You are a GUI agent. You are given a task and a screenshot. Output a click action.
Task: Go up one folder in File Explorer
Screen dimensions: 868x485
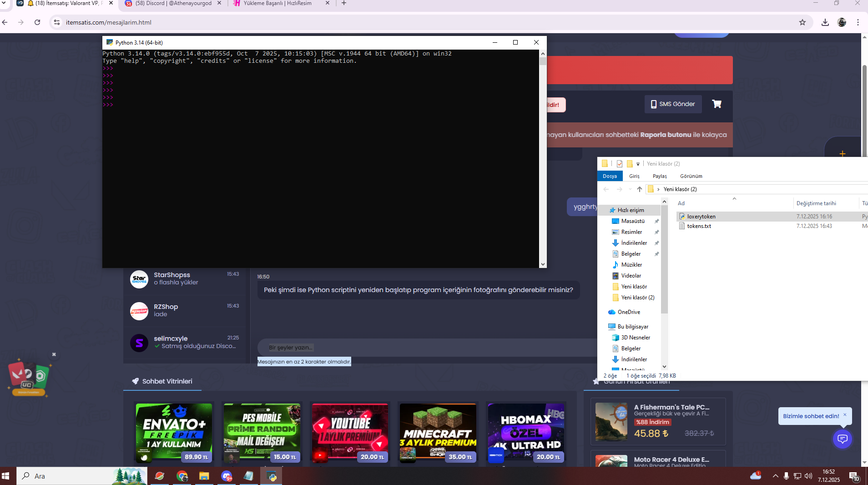(x=640, y=189)
